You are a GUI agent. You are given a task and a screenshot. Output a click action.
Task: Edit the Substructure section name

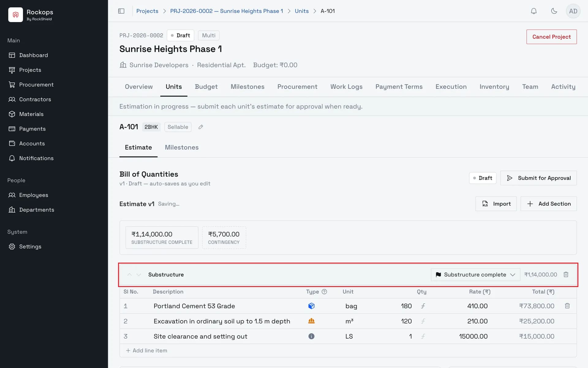pyautogui.click(x=166, y=274)
